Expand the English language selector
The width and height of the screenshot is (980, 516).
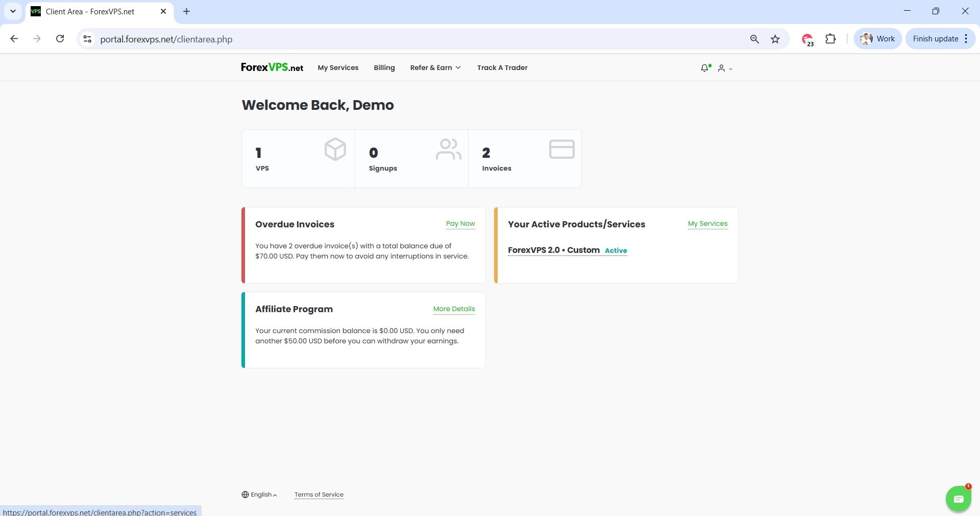click(x=259, y=495)
